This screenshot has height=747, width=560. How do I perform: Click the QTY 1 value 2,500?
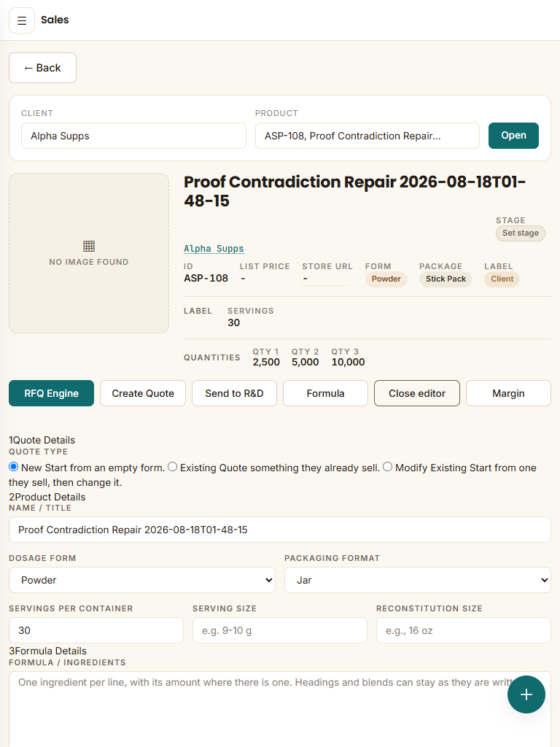point(266,362)
